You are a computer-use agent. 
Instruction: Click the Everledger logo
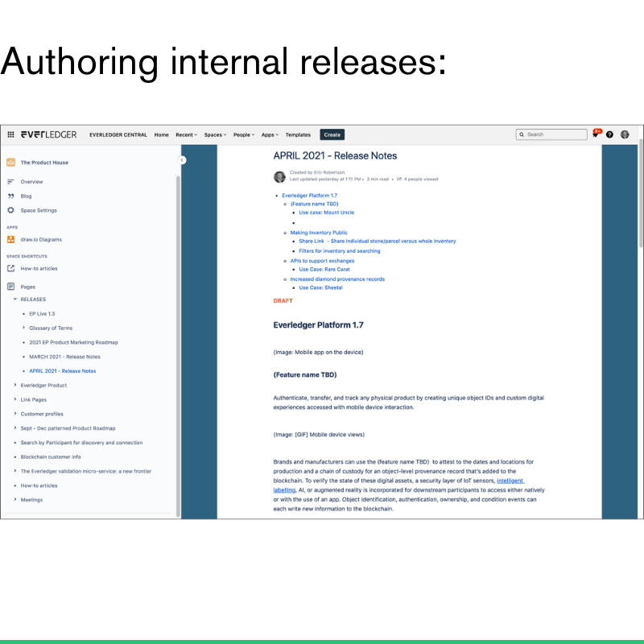coord(48,134)
